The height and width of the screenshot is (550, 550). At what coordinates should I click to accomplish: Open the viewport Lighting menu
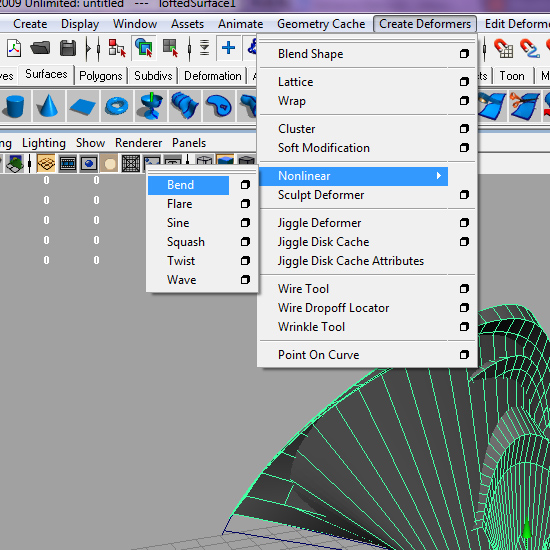click(44, 143)
